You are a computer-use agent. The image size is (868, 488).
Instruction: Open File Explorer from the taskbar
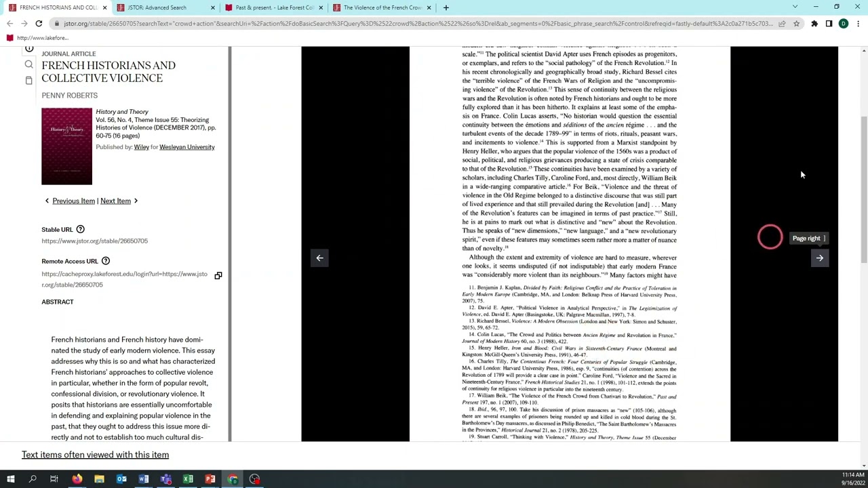[99, 479]
